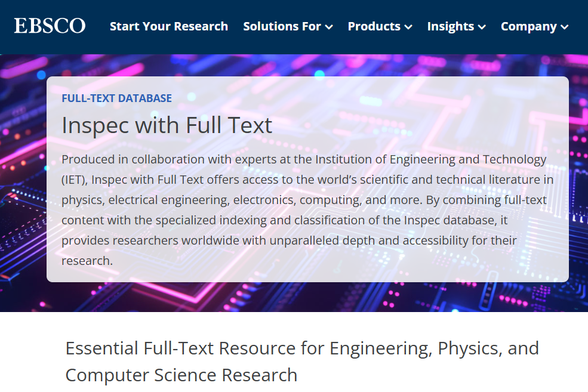
Task: Open the Solutions For menu
Action: coord(288,26)
